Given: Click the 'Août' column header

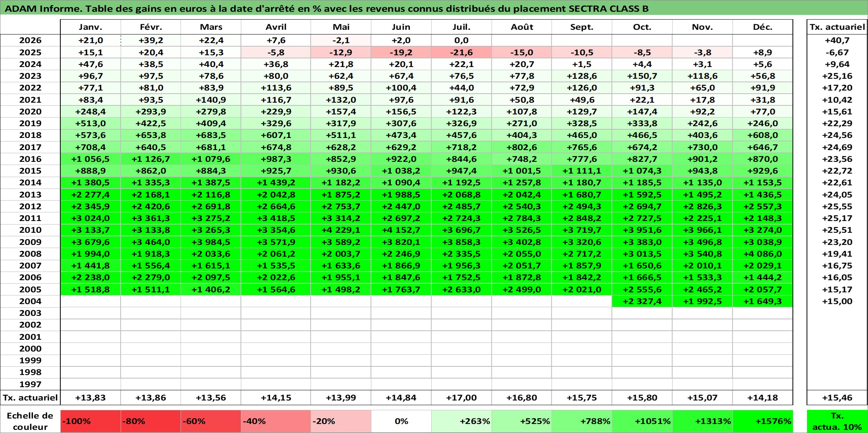Looking at the screenshot, I should (522, 27).
